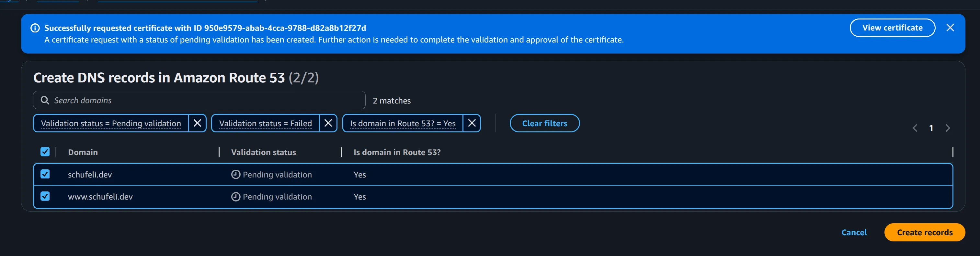Go to the previous results page
980x256 pixels.
[x=915, y=128]
